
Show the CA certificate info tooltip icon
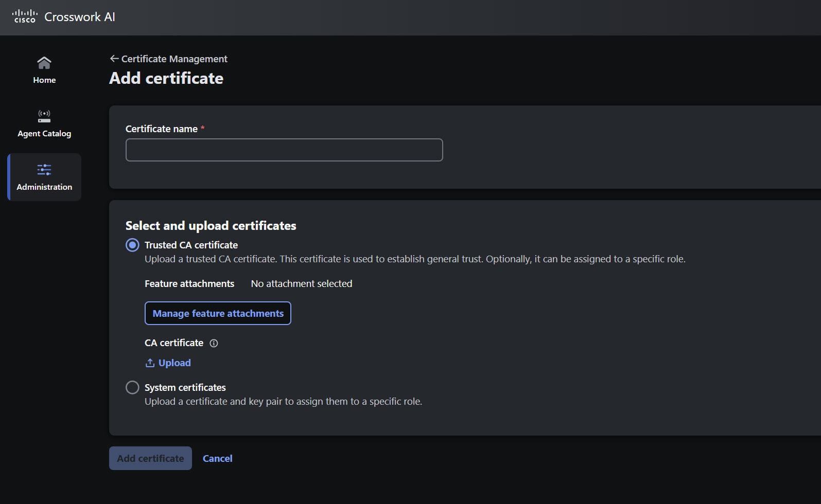tap(214, 343)
